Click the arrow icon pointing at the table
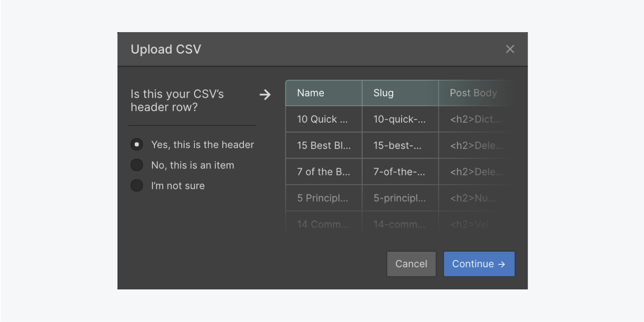This screenshot has height=322, width=644. [265, 95]
